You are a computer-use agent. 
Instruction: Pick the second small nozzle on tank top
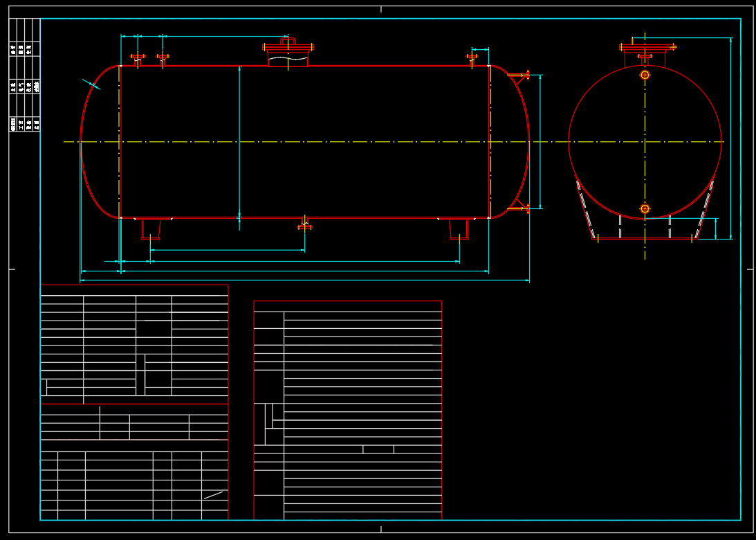tap(163, 58)
